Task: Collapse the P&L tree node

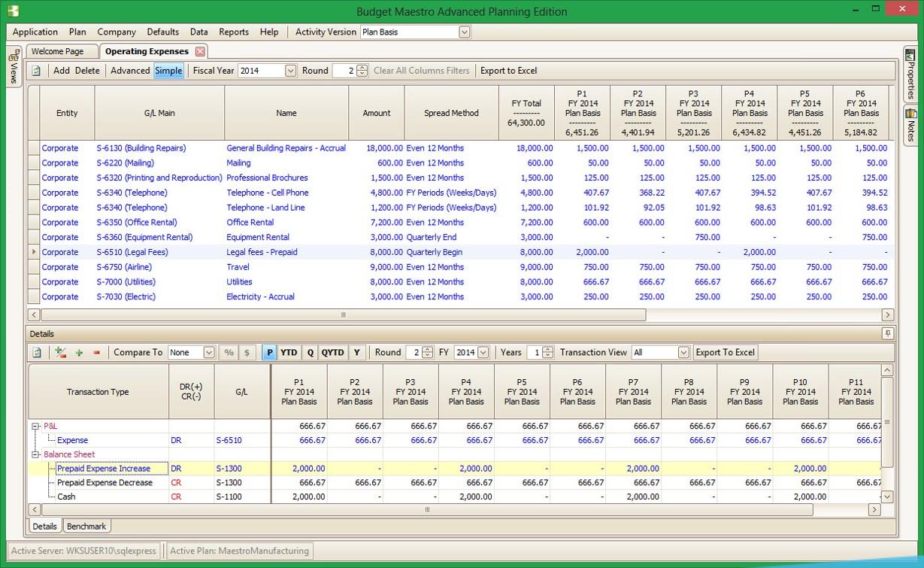Action: (x=35, y=426)
